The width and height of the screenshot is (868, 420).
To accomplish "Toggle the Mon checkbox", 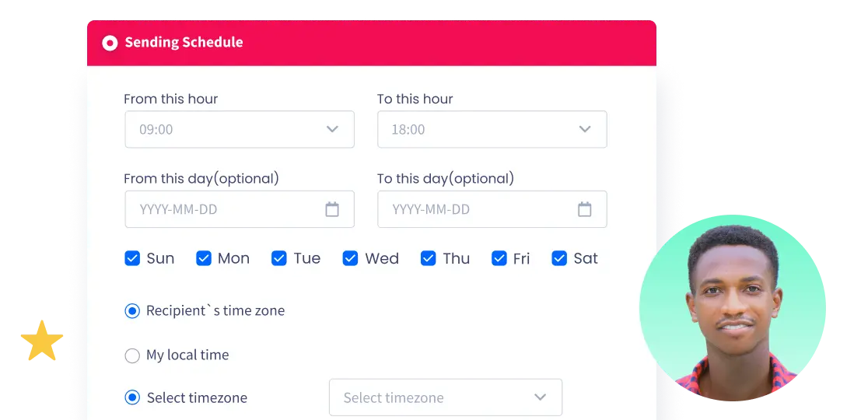I will (204, 258).
